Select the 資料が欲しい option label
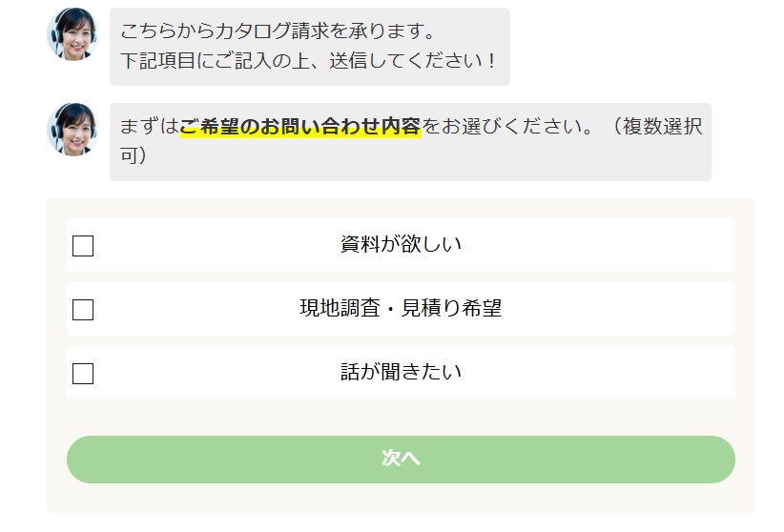The width and height of the screenshot is (784, 532). coord(401,244)
